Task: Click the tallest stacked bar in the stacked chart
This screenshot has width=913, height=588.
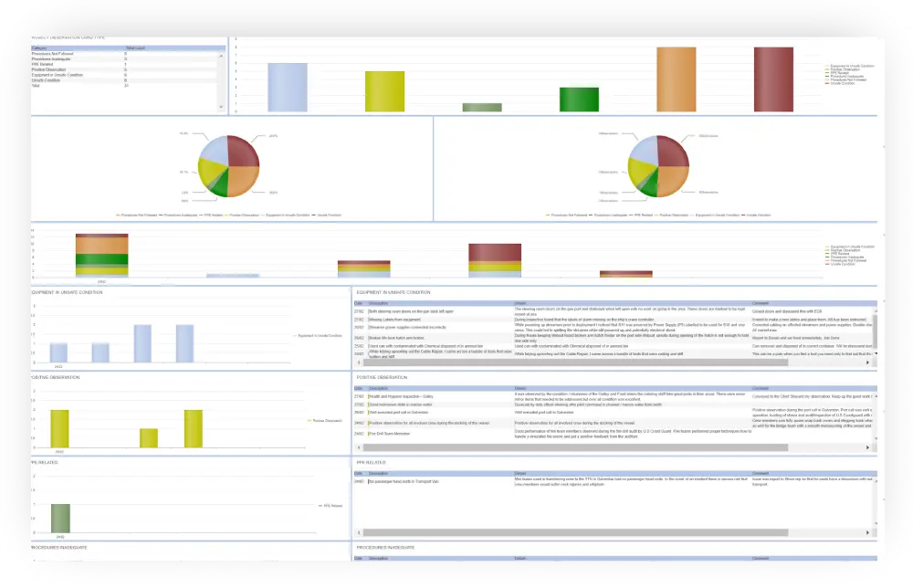Action: [x=102, y=255]
